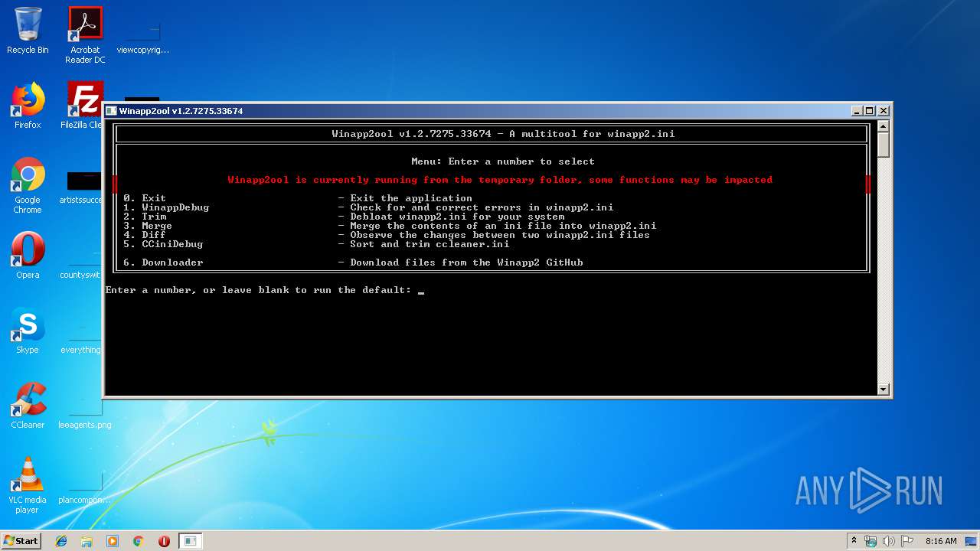980x551 pixels.
Task: Open Action Center flag icon
Action: point(907,541)
